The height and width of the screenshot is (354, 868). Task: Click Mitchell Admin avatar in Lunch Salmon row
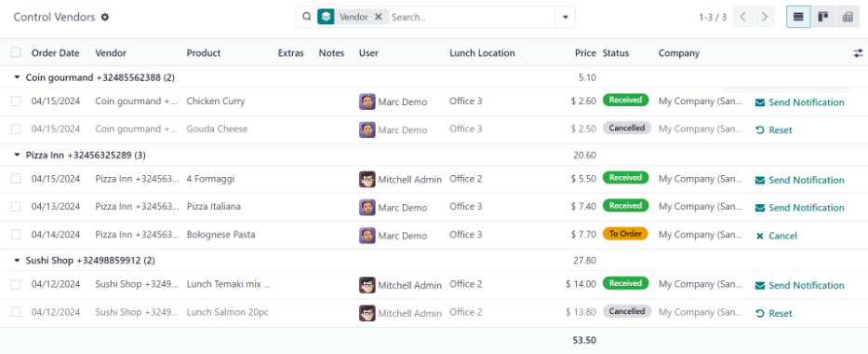click(x=367, y=313)
